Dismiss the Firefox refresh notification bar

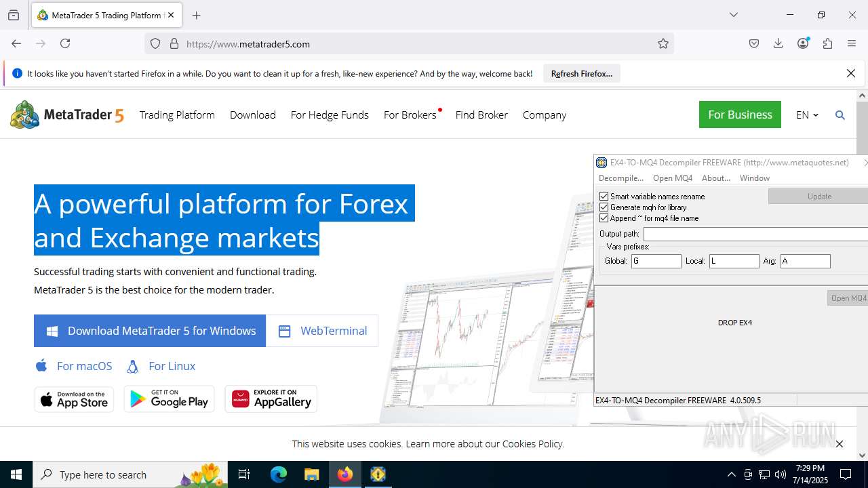click(x=851, y=73)
